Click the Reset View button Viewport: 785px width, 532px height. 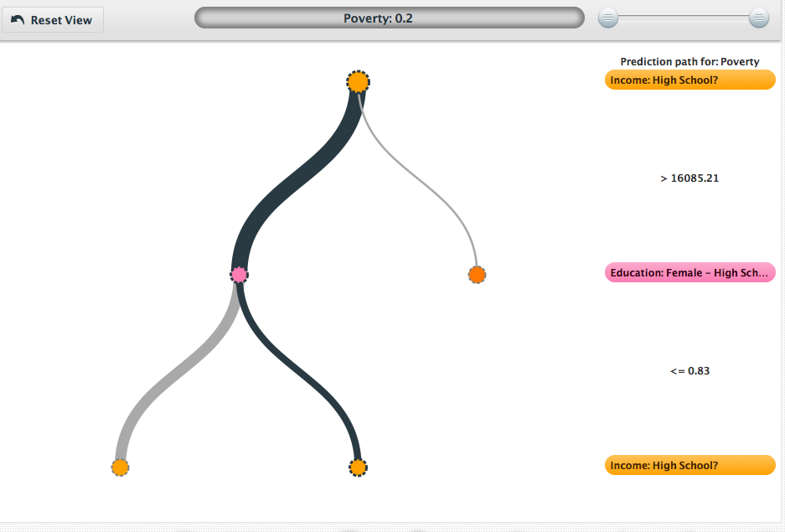coord(52,20)
